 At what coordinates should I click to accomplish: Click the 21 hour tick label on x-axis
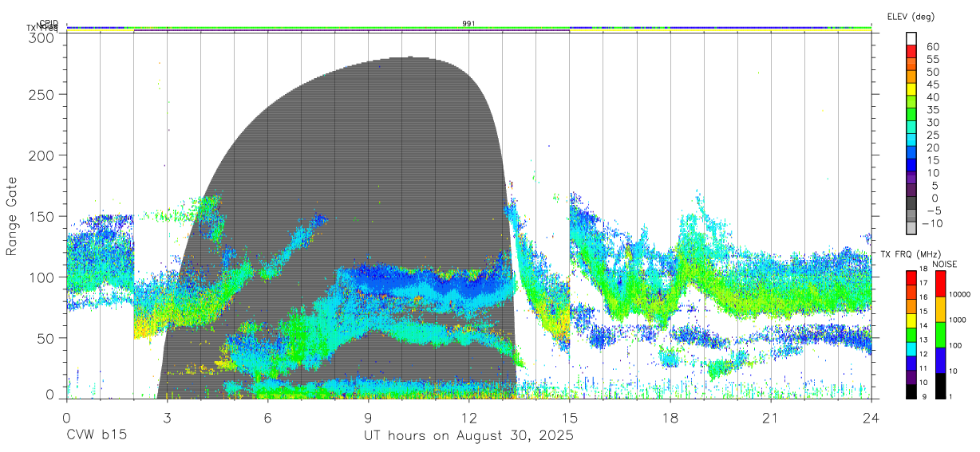point(771,417)
